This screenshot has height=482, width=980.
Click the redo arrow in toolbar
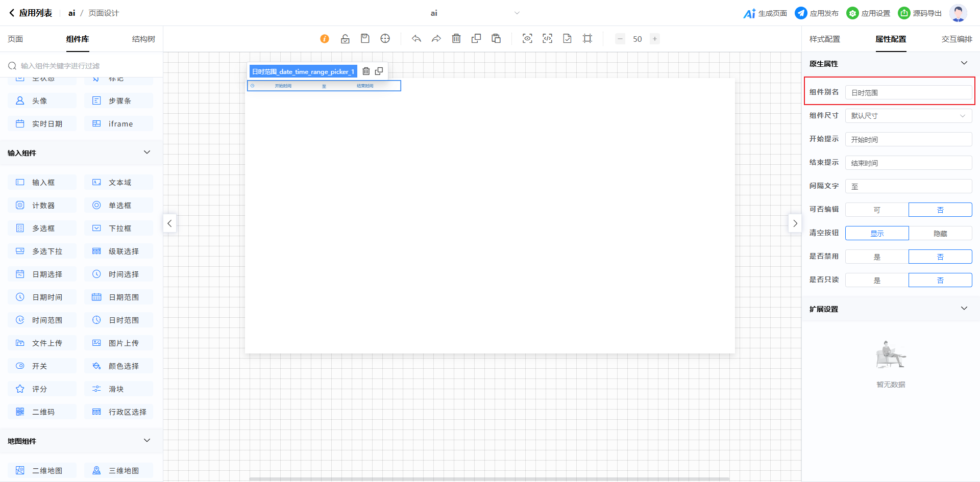tap(436, 39)
